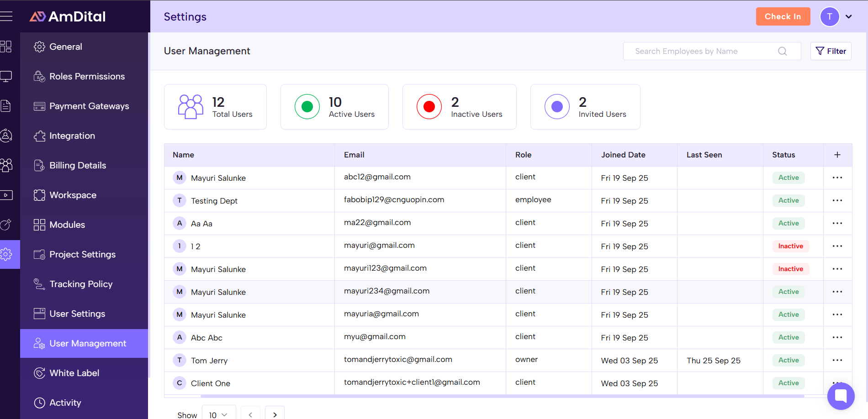Click the monitor icon in left rail

coord(6,76)
